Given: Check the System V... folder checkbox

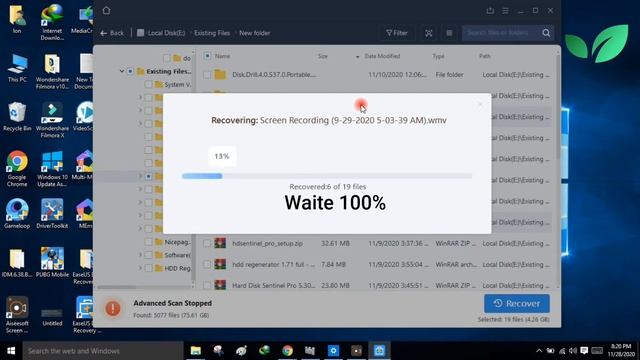Looking at the screenshot, I should point(148,84).
